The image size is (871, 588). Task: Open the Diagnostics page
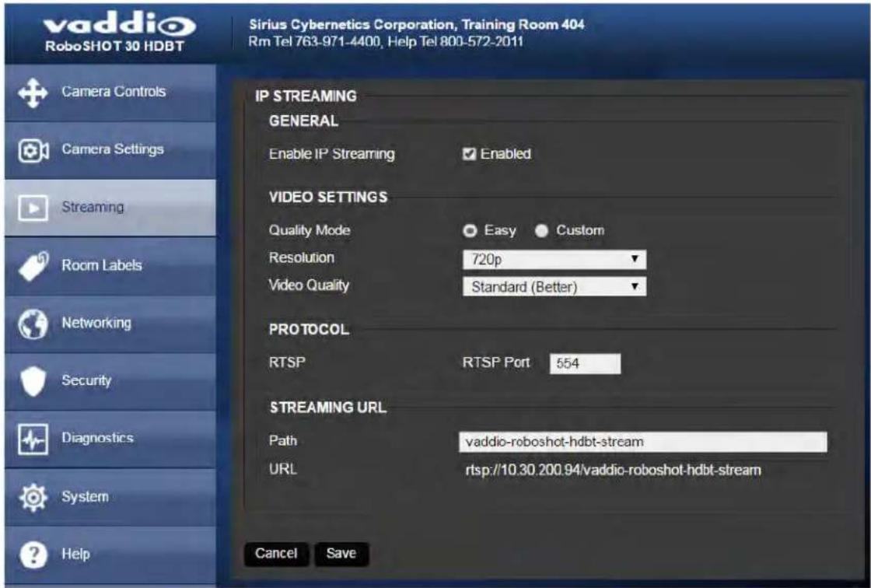click(110, 439)
